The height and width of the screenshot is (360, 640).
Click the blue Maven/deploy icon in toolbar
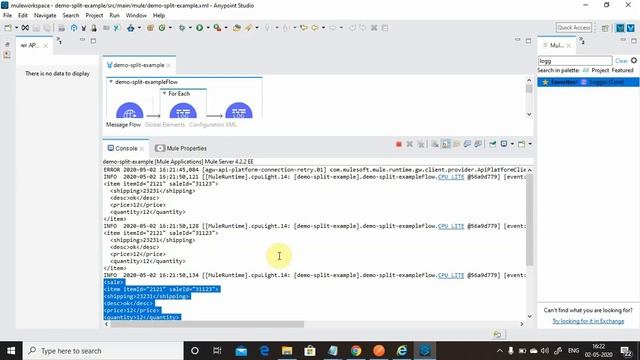[131, 28]
